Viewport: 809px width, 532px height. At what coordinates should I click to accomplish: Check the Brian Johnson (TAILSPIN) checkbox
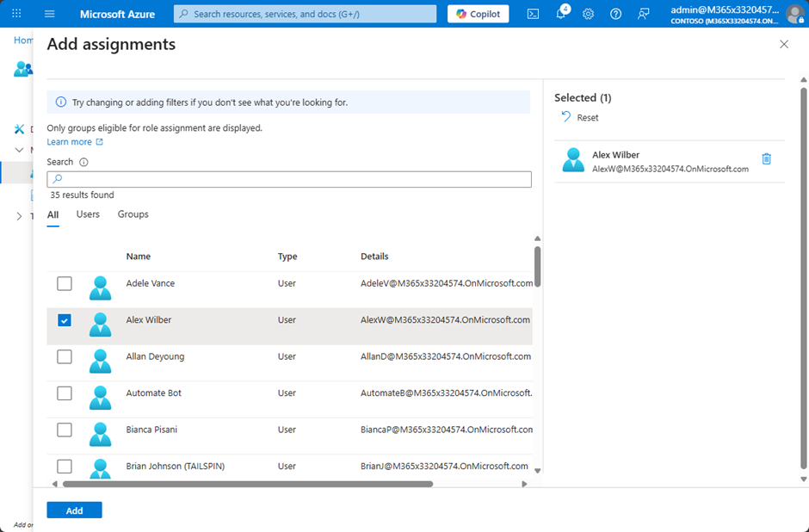pos(65,467)
